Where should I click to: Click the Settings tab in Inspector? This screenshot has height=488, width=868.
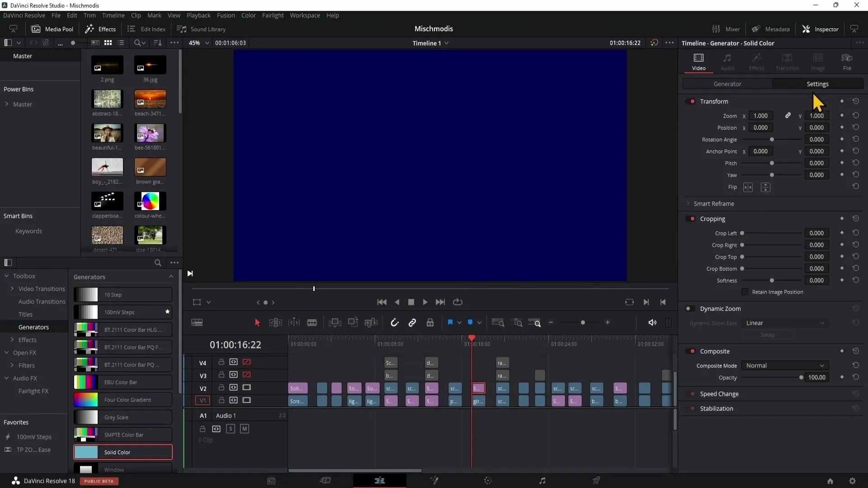tap(817, 84)
